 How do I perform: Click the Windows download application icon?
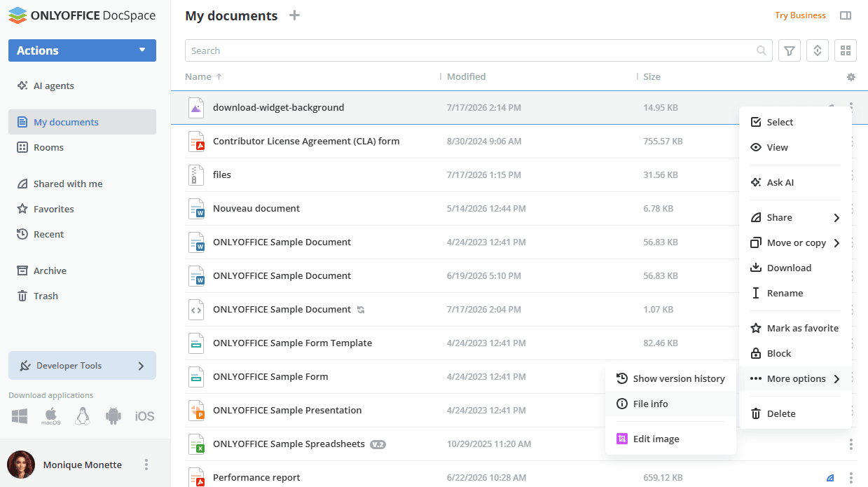coord(20,416)
